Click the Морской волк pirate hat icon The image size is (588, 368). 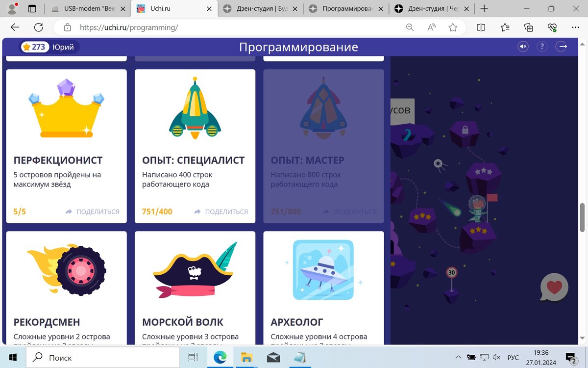pyautogui.click(x=195, y=270)
